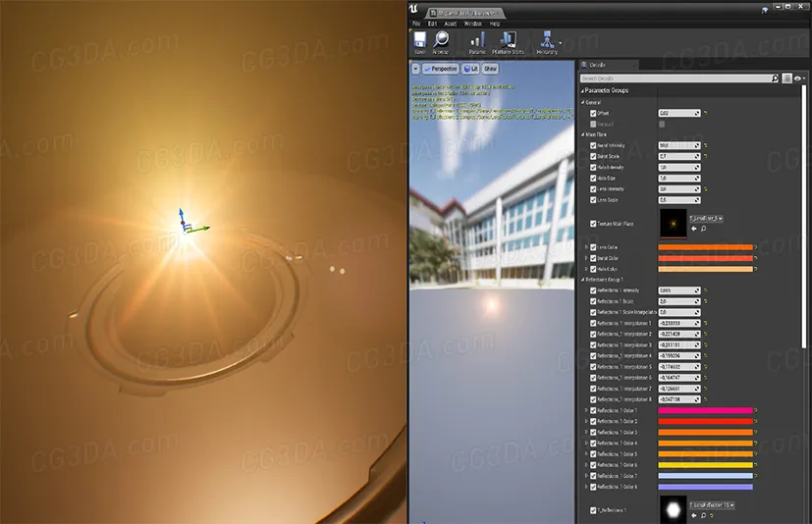The height and width of the screenshot is (524, 812).
Task: Uncheck the Offset parameter checkbox
Action: pos(593,113)
